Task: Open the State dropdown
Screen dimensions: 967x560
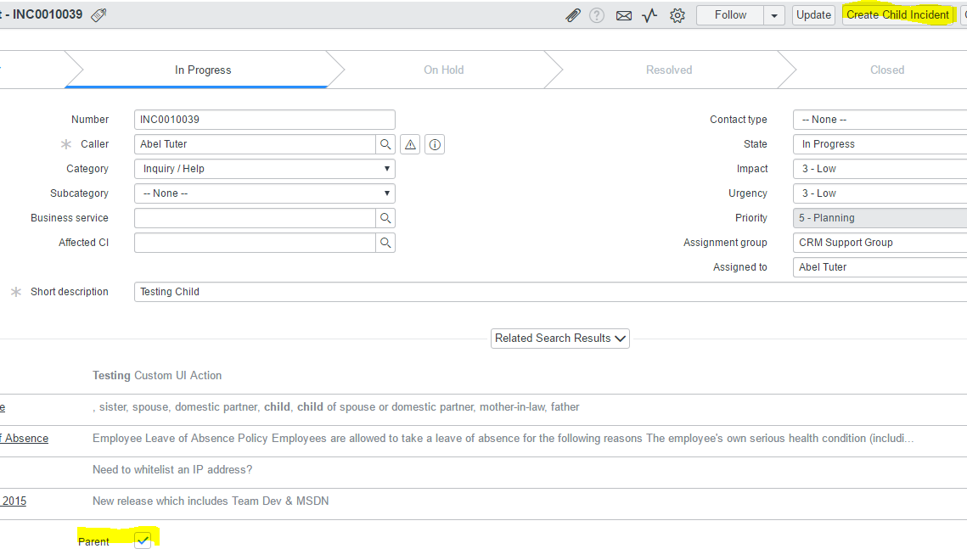Action: tap(880, 144)
